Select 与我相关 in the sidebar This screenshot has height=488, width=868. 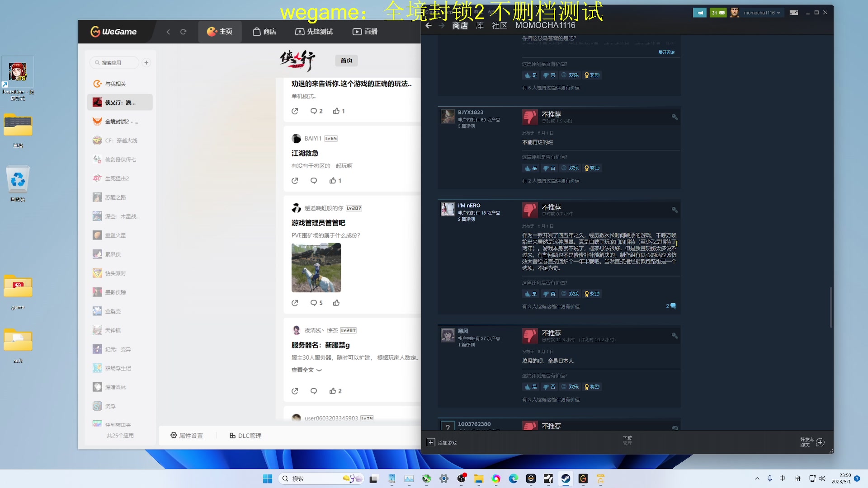coord(120,84)
